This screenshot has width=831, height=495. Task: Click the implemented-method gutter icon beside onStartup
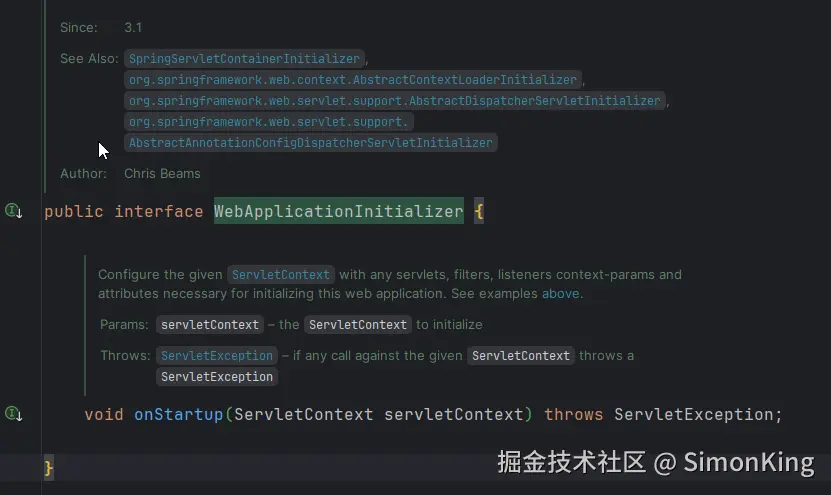(13, 413)
